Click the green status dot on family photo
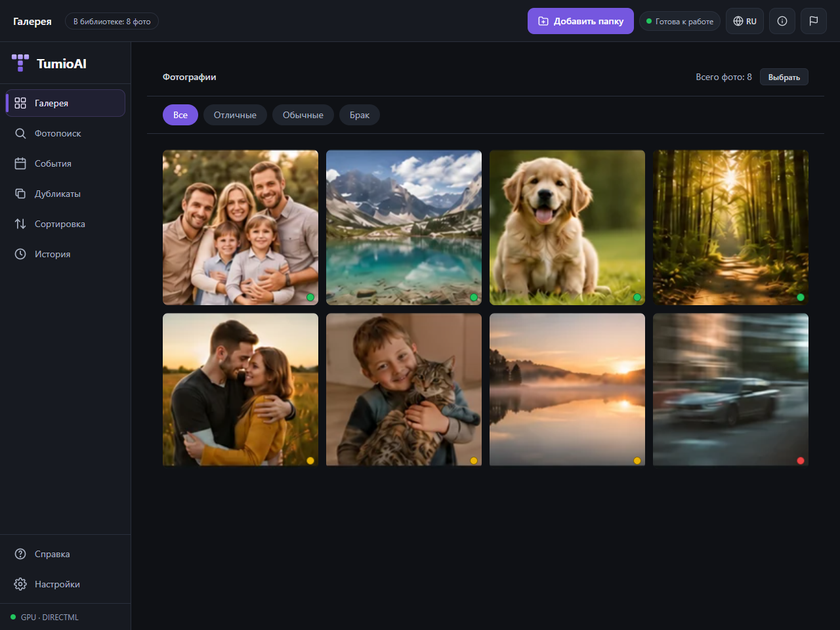The width and height of the screenshot is (840, 630). [x=310, y=297]
